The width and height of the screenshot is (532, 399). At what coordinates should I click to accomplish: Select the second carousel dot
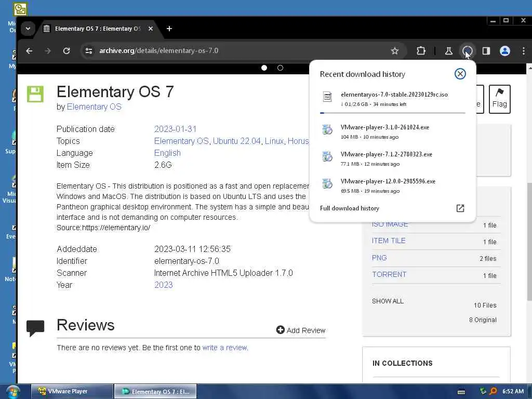(280, 68)
